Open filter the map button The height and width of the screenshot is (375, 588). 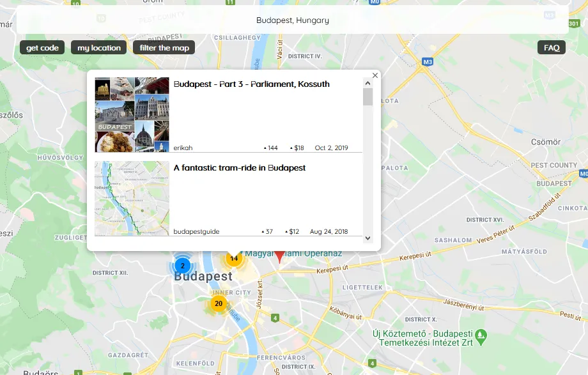(164, 48)
